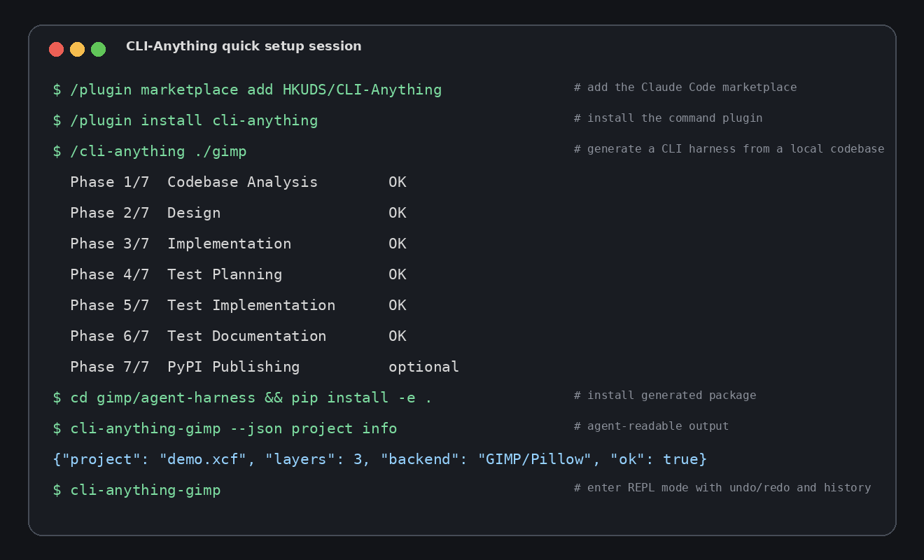Click the comment '# install the command plugin'
924x560 pixels.
(x=668, y=118)
